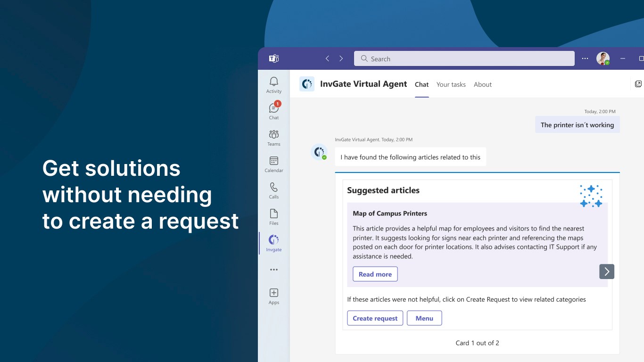The width and height of the screenshot is (644, 362).
Task: Click the Menu button
Action: click(x=424, y=318)
